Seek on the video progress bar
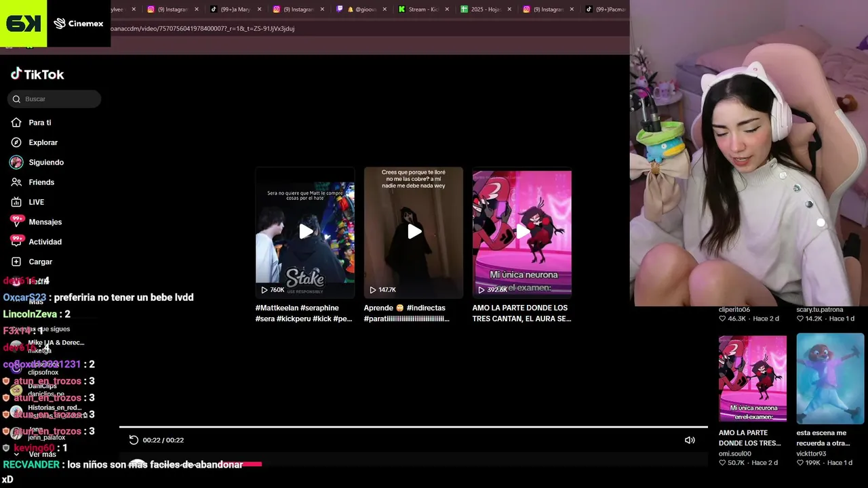868x488 pixels. 414,427
